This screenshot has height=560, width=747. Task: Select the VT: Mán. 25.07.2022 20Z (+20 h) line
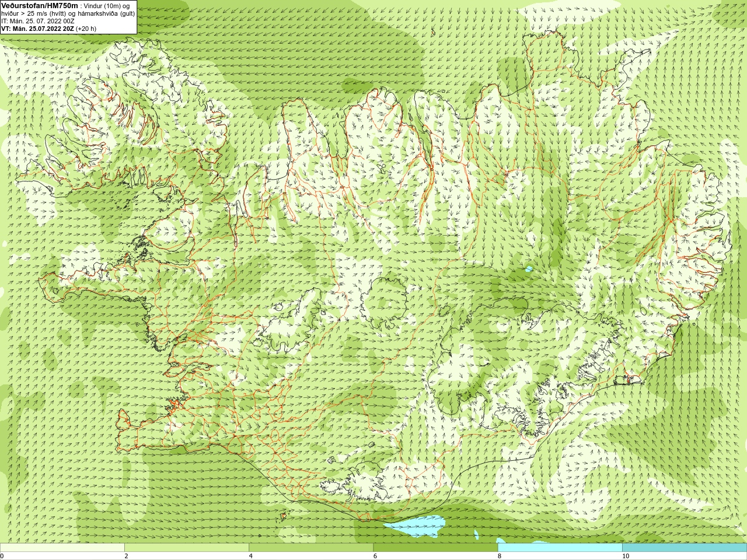tap(49, 29)
